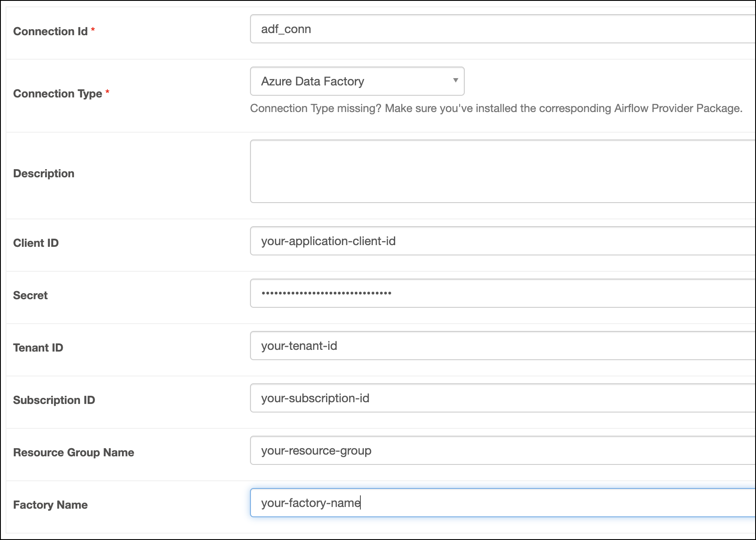This screenshot has height=540, width=756.
Task: Click the Connection Type dropdown arrow
Action: (455, 81)
